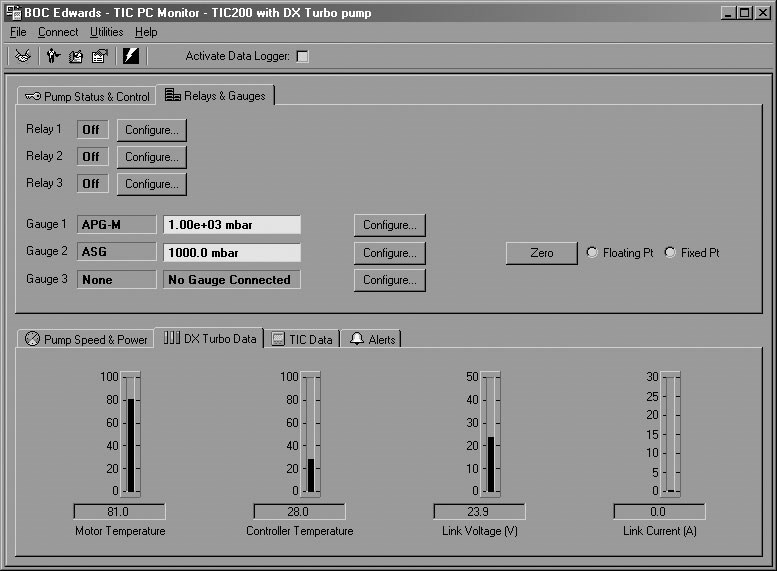Screen dimensions: 777x571
Task: Click the 23.9 link voltage value
Action: click(x=479, y=512)
